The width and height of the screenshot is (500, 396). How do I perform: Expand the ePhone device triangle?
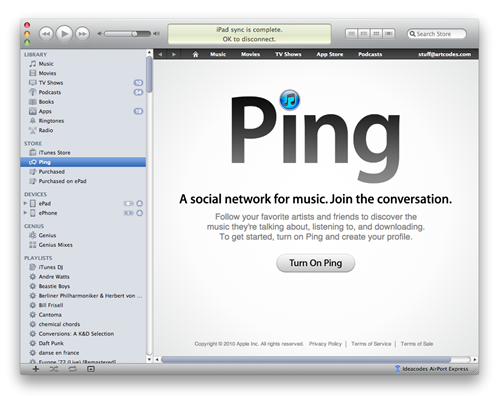[25, 213]
